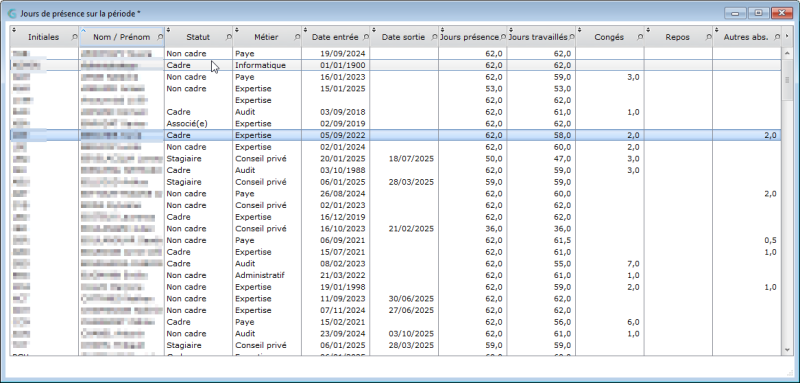Click the Jours travaillés value '55,0'

(x=562, y=264)
